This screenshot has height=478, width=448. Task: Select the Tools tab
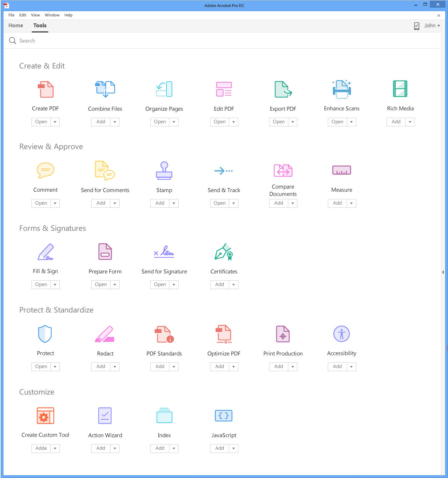tap(40, 25)
